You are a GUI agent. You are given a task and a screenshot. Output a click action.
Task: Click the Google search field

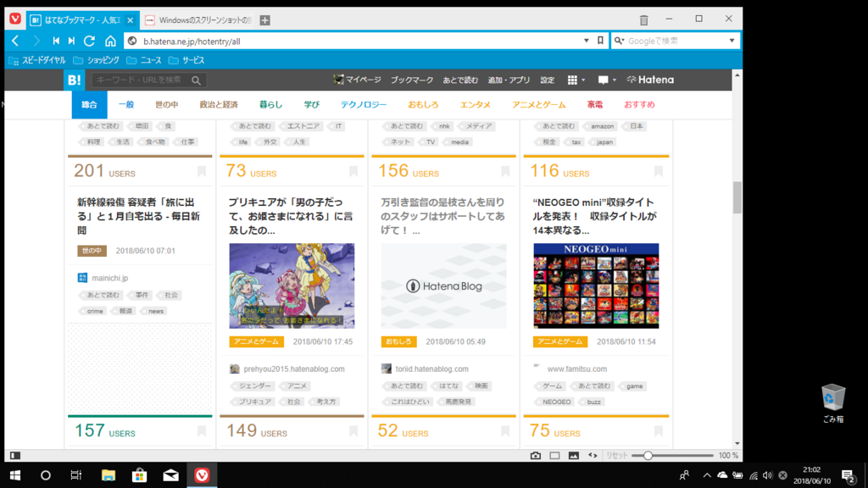pos(676,41)
